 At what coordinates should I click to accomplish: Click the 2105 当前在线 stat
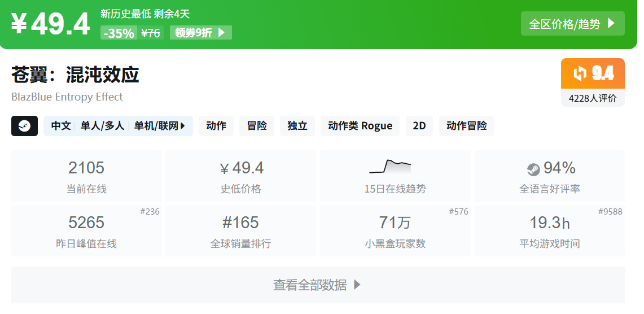[86, 176]
